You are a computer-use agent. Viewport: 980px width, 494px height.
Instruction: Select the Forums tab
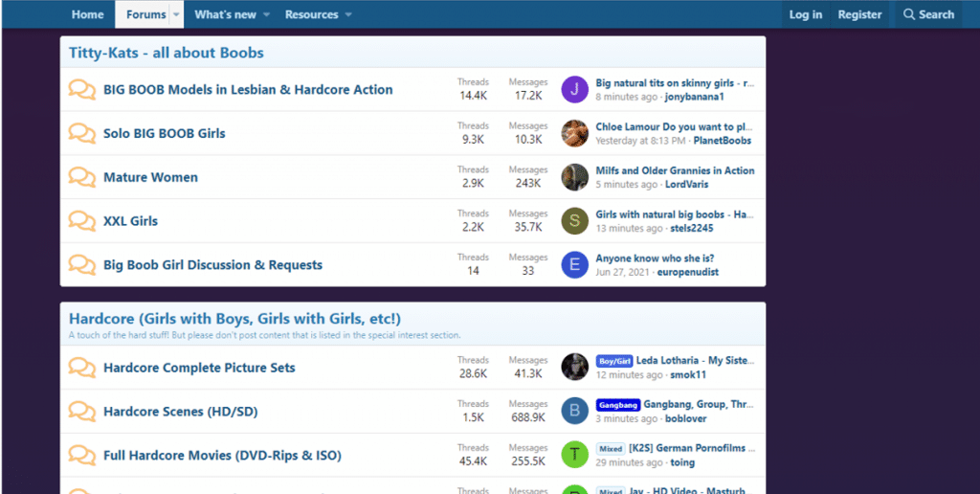point(146,14)
